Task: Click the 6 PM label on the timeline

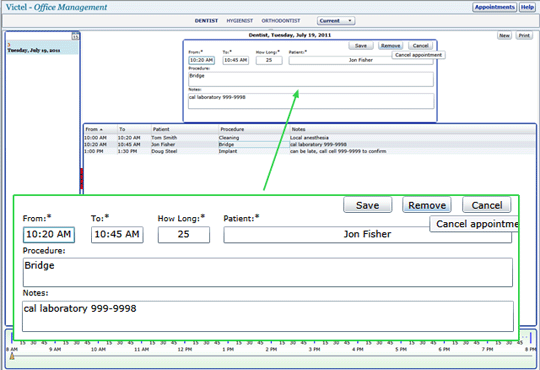Action: (x=444, y=349)
